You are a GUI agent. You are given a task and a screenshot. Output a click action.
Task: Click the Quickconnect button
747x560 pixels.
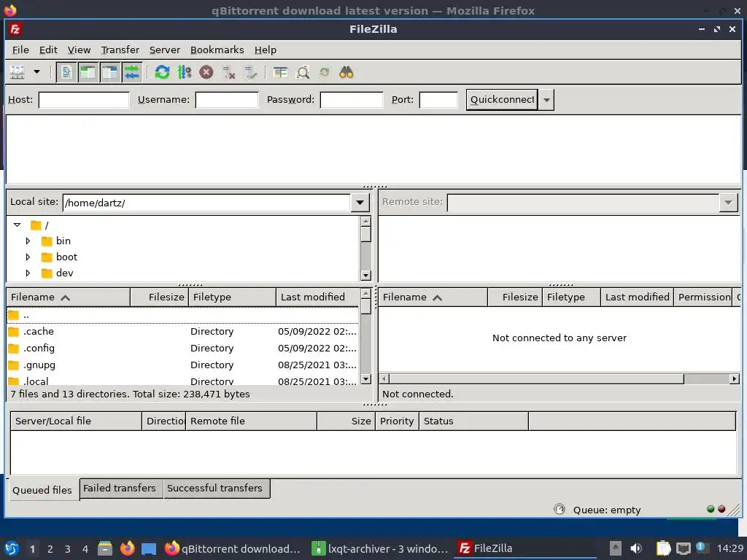502,100
